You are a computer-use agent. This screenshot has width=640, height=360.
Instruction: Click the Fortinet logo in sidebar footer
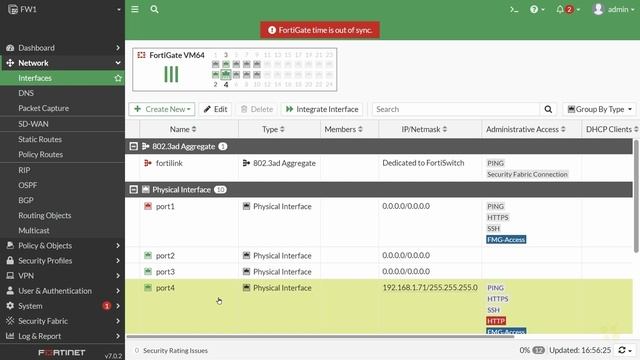tap(62, 352)
